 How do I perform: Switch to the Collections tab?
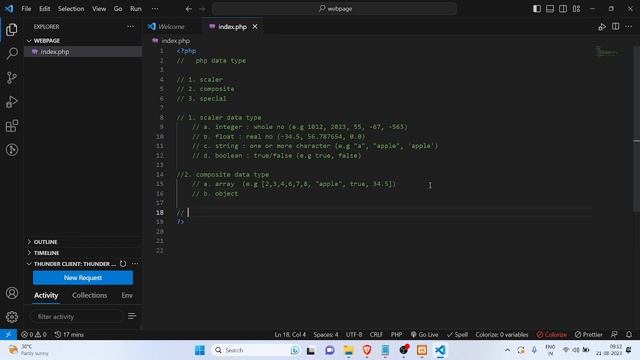[x=89, y=295]
